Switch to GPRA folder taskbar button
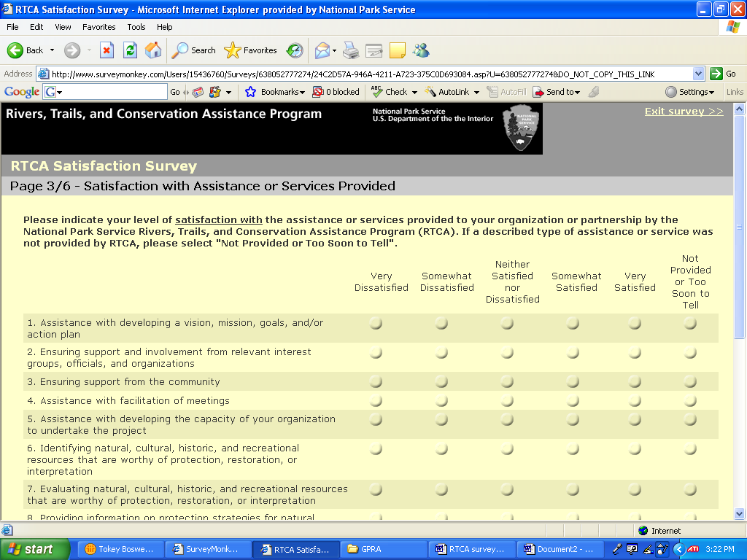 point(384,549)
